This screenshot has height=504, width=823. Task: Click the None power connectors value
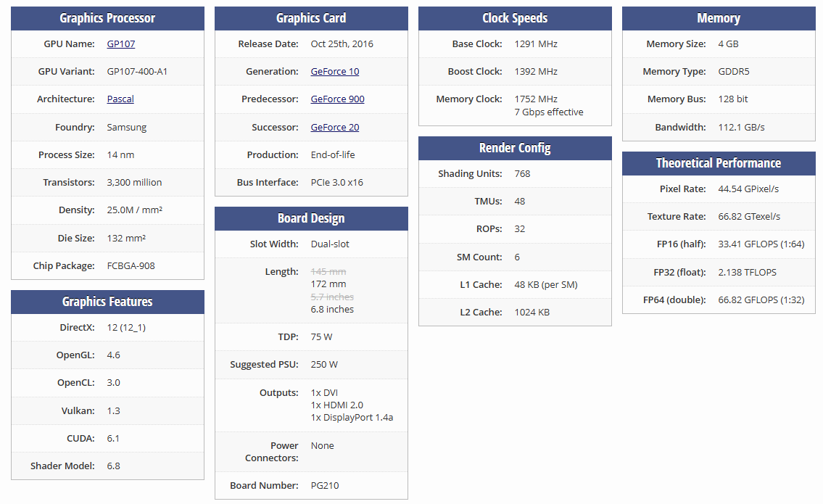[322, 446]
